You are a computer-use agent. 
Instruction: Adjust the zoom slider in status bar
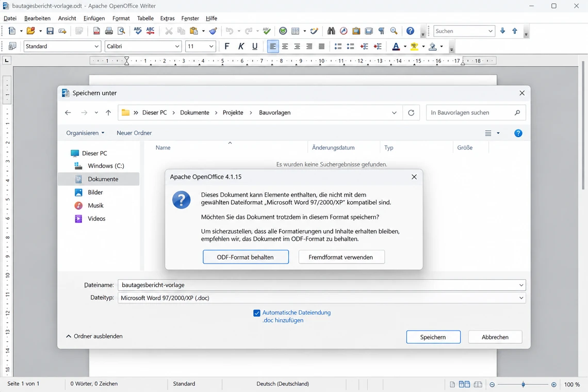click(x=522, y=384)
